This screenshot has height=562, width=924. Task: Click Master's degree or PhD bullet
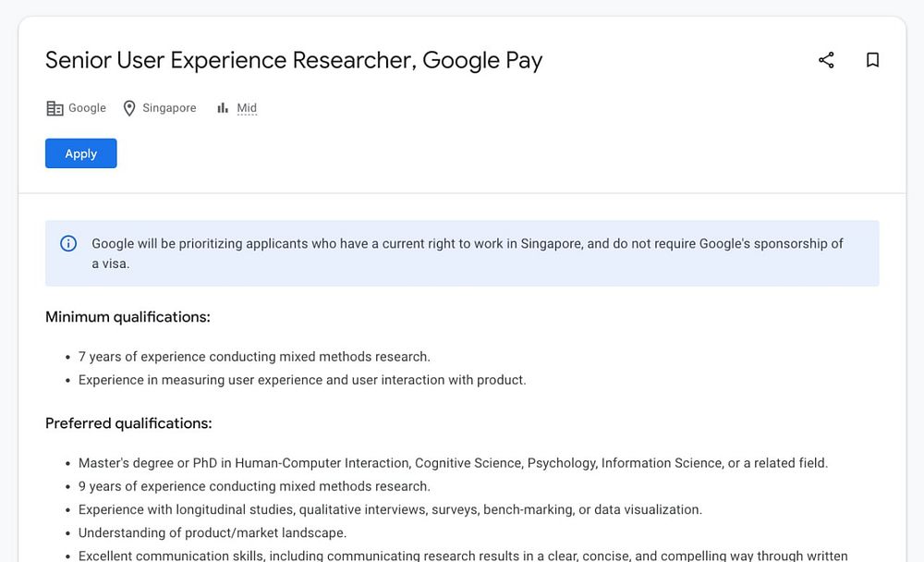click(453, 463)
